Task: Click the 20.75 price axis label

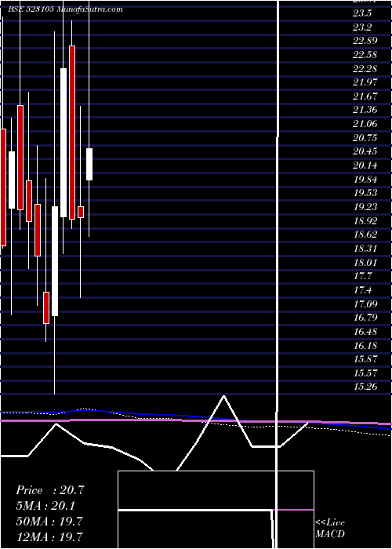Action: point(365,137)
